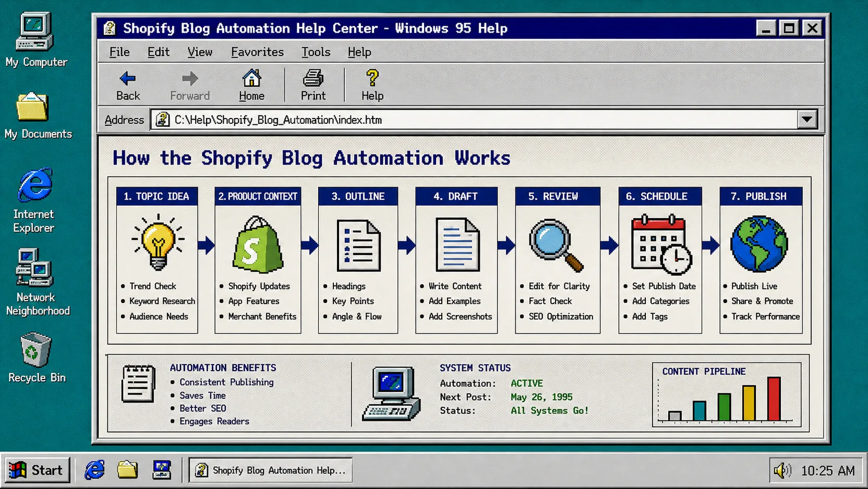The image size is (868, 489).
Task: Click the desktop icon in quick launch
Action: point(162,470)
